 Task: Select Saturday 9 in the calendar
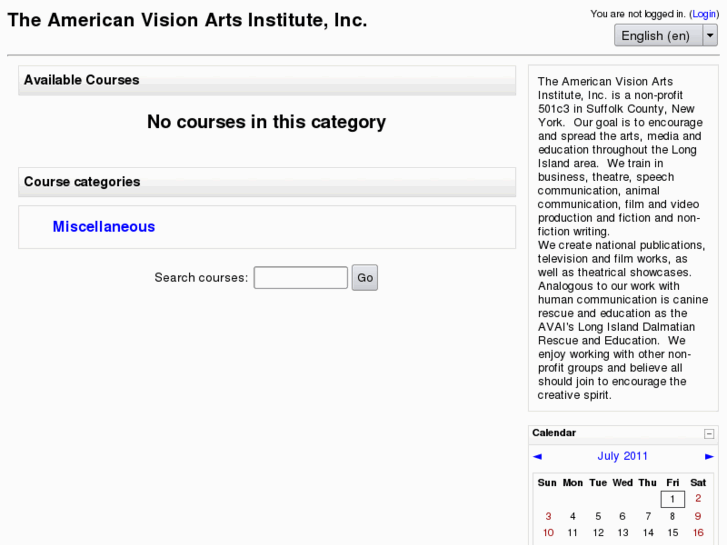pos(698,516)
